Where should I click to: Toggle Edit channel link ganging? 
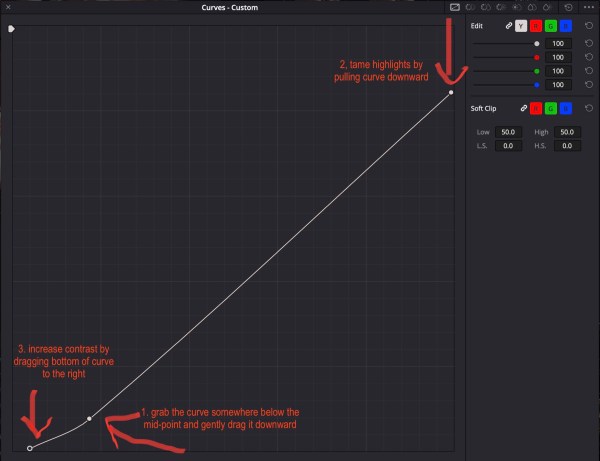point(507,25)
